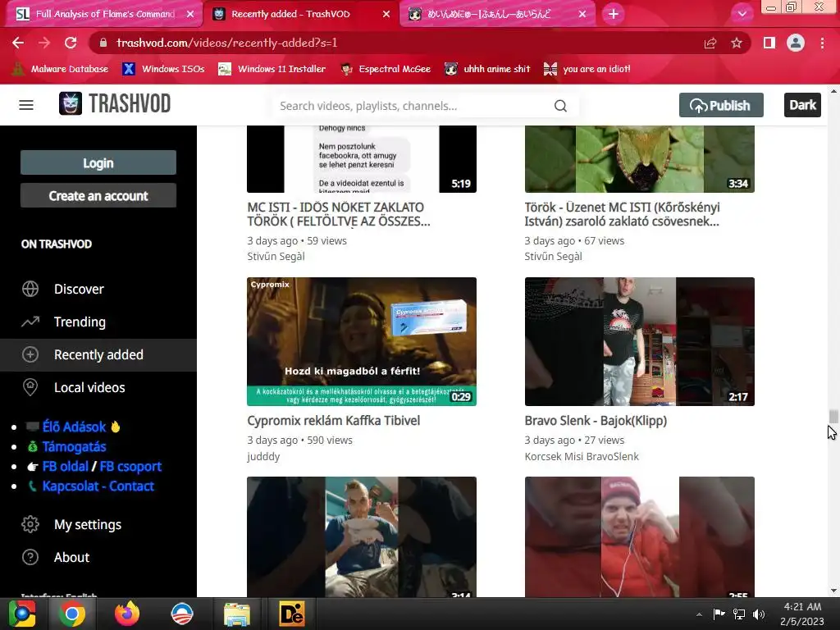
Task: Play Cypromix reklám Kaffka Tibivel thumbnail
Action: point(362,341)
